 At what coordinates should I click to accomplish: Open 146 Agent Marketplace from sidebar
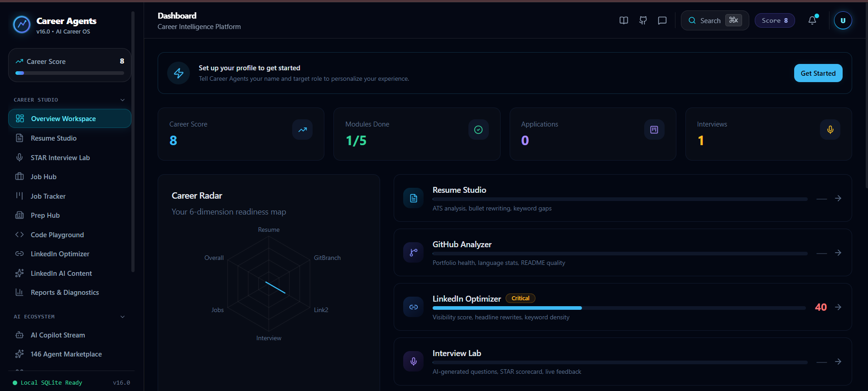coord(70,354)
